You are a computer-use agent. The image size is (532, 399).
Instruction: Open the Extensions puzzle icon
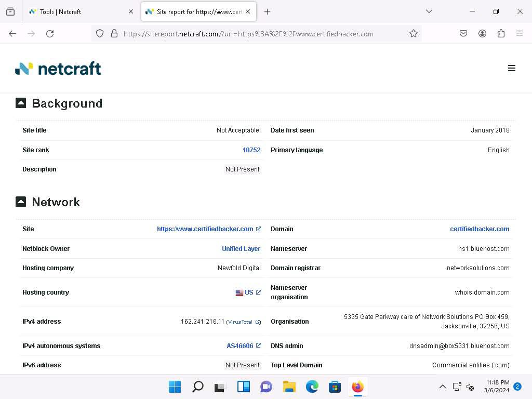pos(501,34)
